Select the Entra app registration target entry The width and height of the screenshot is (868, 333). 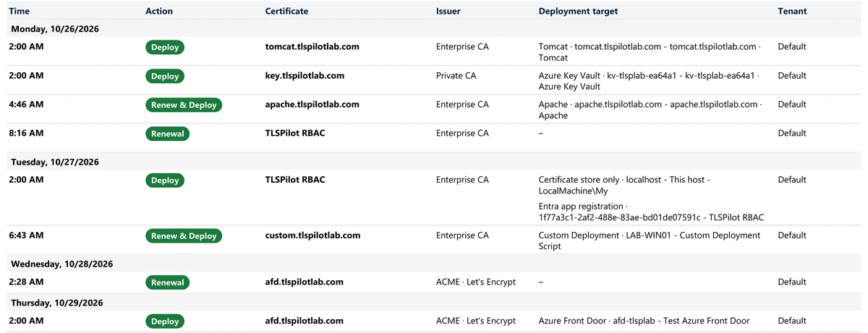pyautogui.click(x=652, y=212)
